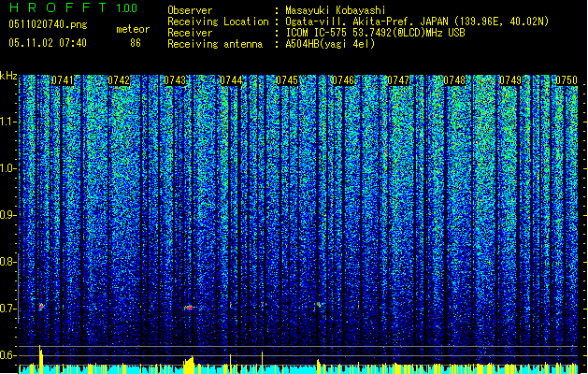Click the 0741 time marker
Screen dimensions: 588x374
click(x=63, y=80)
